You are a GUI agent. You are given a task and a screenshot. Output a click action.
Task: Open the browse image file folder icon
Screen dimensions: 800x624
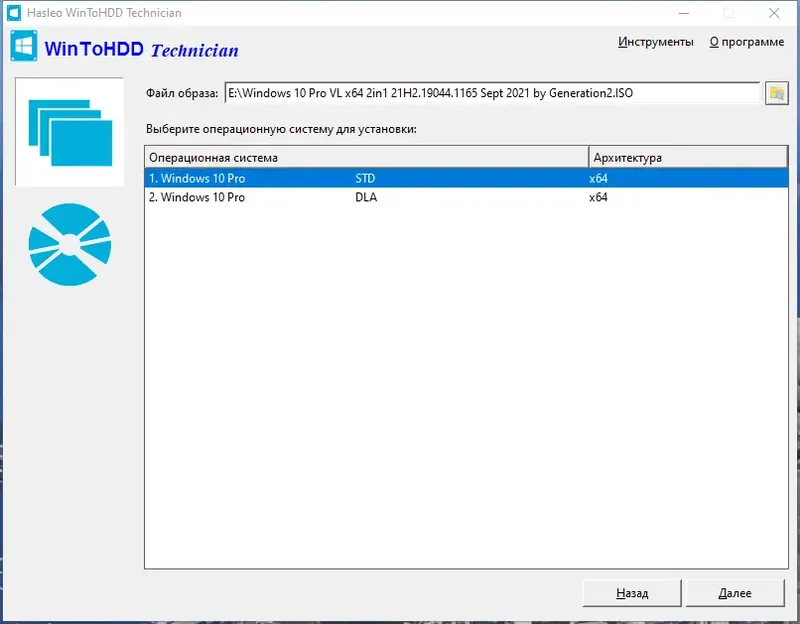pyautogui.click(x=777, y=93)
